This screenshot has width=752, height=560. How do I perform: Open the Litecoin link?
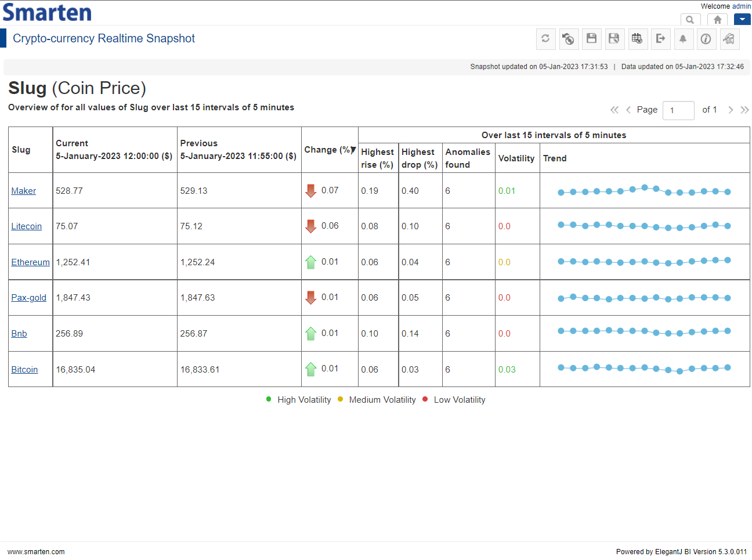tap(27, 226)
